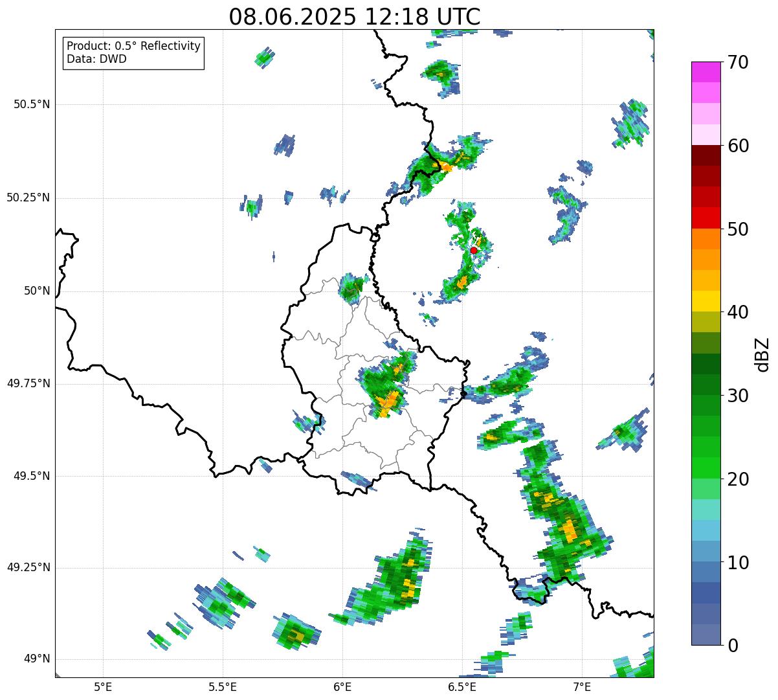Click the 49.25°N latitude label
This screenshot has width=778, height=700.
pos(28,567)
